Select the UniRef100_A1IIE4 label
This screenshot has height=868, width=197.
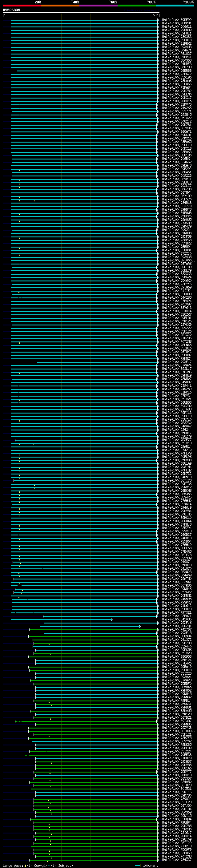click(x=176, y=291)
